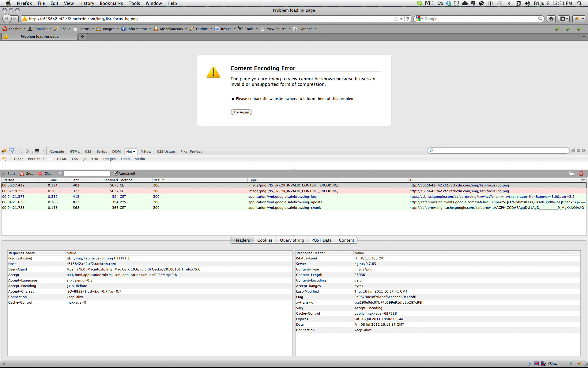
Task: Select the Firebug inspect element tool
Action: [x=12, y=151]
